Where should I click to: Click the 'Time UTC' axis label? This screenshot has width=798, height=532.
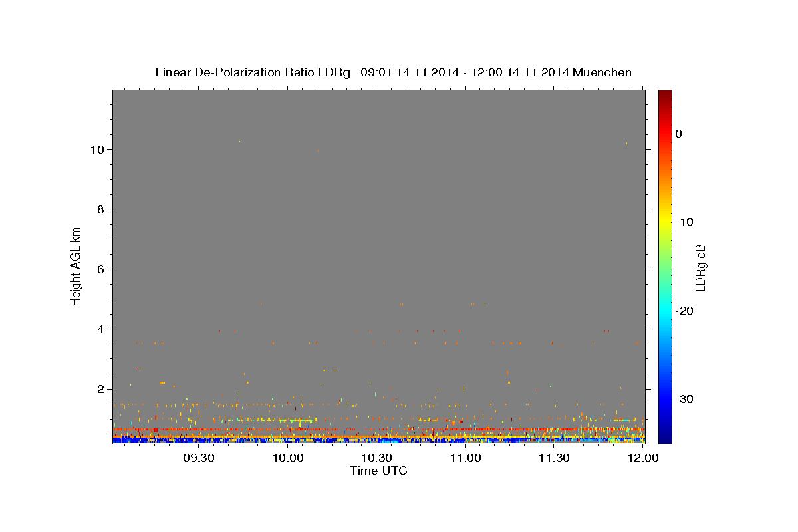point(378,471)
